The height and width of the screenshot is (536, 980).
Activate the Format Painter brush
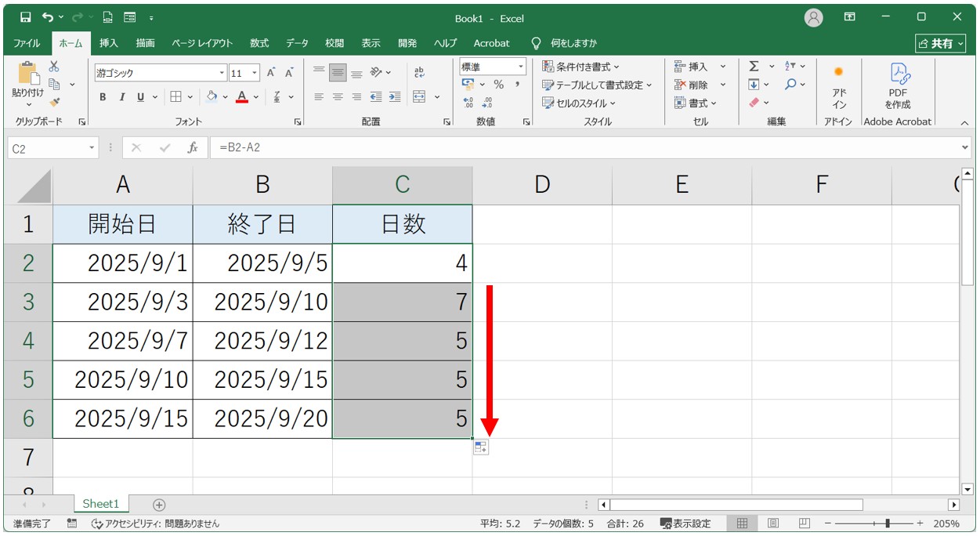[x=54, y=102]
